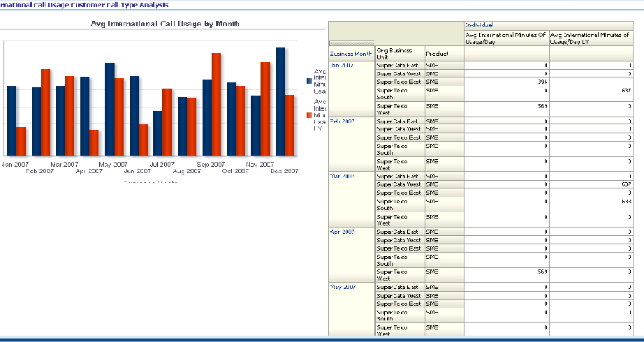Click the 396 value for Super Telco East

[542, 82]
